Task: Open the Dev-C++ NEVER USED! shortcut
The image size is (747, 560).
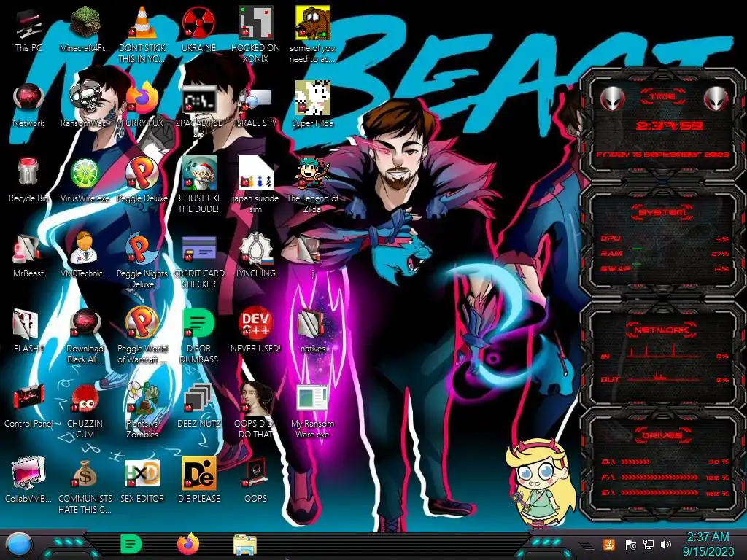Action: click(x=255, y=324)
